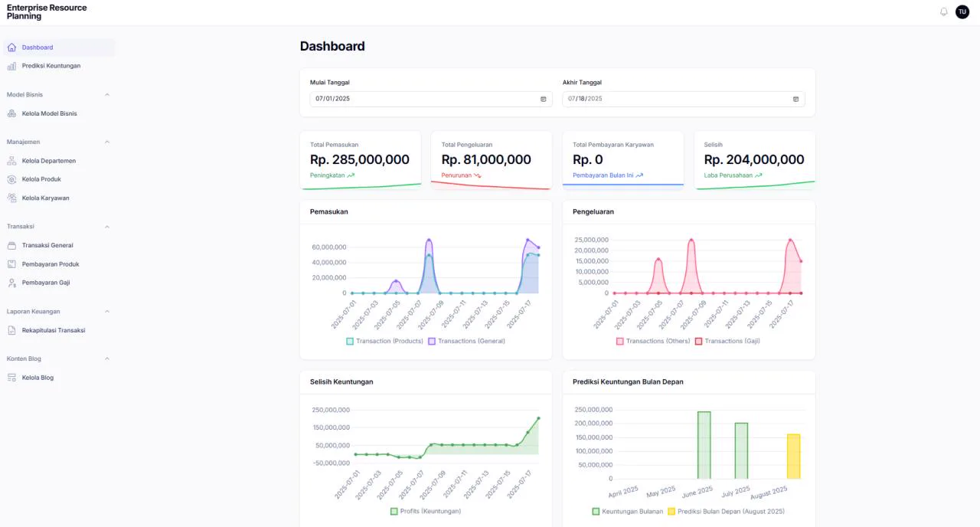
Task: Navigate to Kelola Produk
Action: point(59,179)
